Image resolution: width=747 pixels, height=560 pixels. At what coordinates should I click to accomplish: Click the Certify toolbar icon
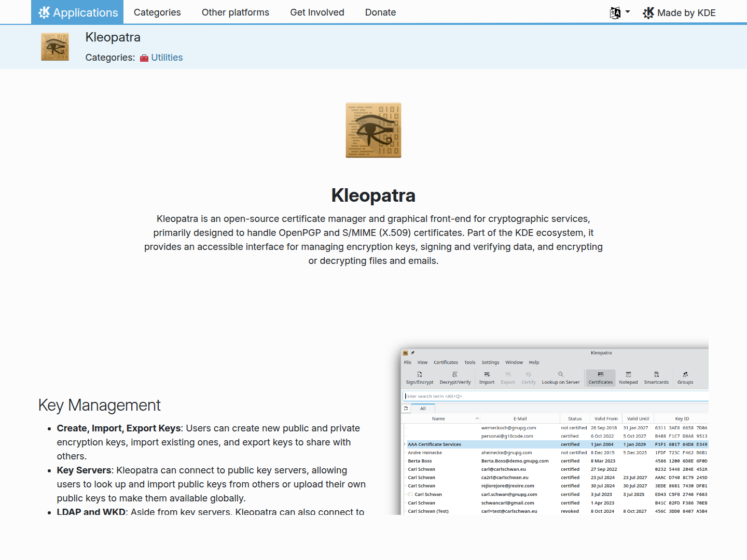[529, 374]
